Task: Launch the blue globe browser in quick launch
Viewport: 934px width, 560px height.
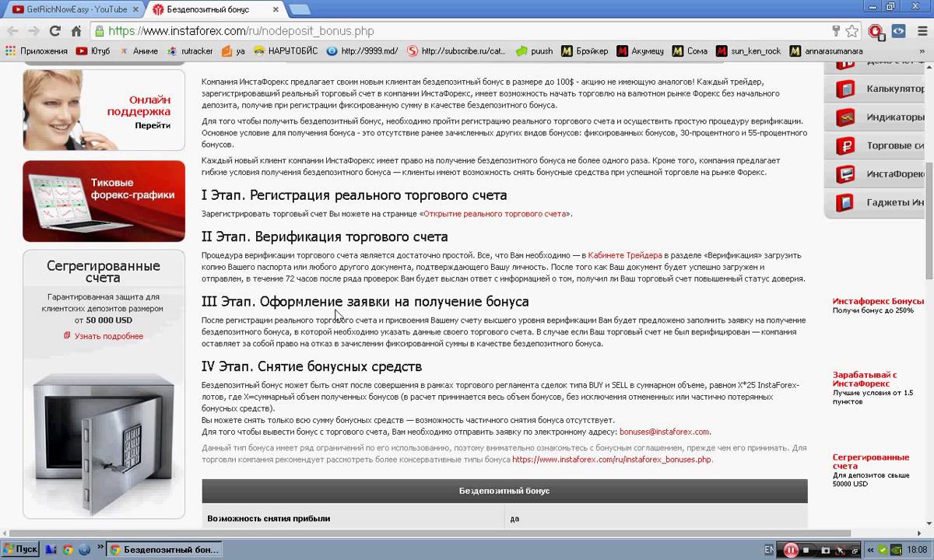Action: 84,549
